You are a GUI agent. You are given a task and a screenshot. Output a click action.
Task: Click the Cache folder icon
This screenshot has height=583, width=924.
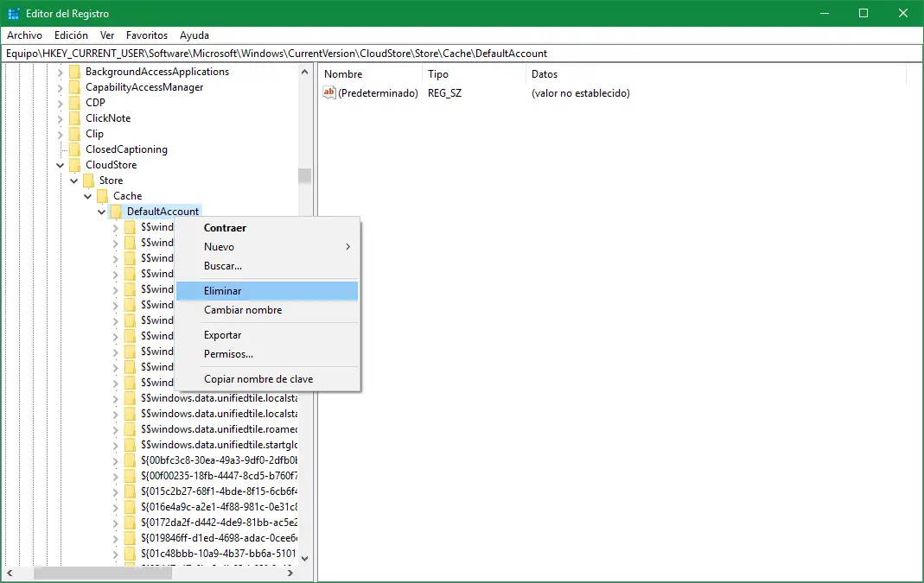[102, 196]
